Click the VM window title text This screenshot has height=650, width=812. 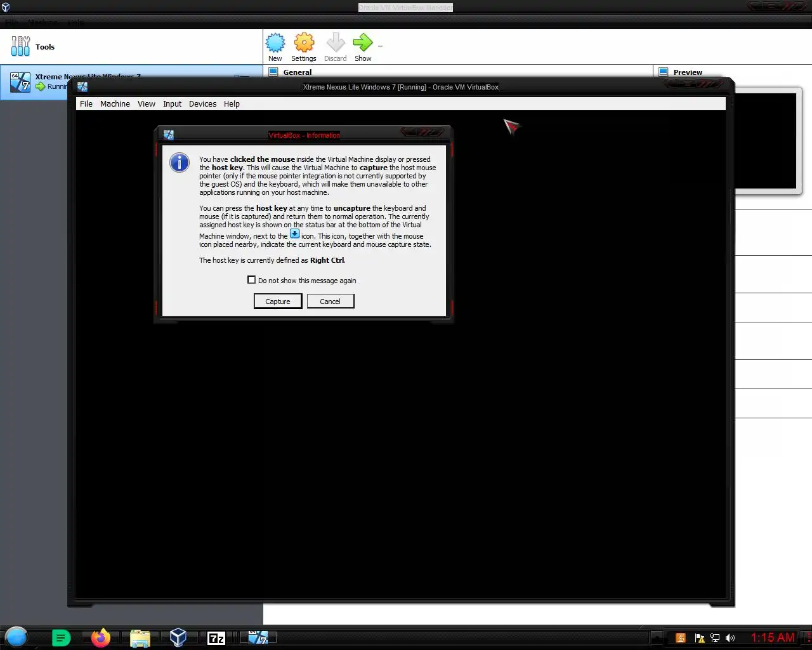coord(401,87)
